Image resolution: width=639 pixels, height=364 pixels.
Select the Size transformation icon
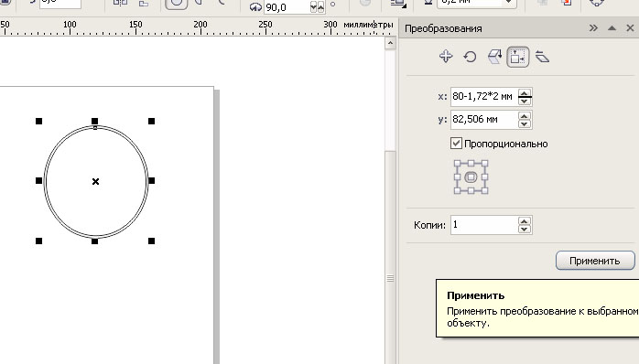517,57
